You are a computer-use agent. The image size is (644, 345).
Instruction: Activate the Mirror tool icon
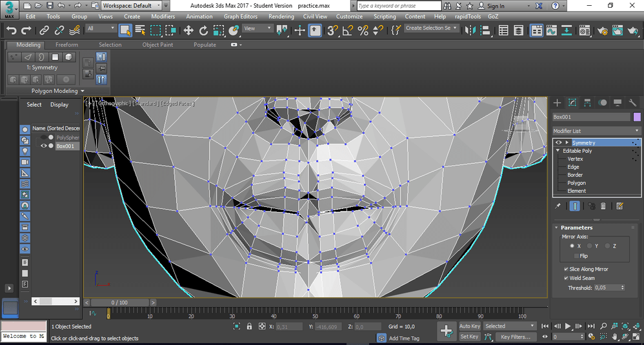pos(470,30)
